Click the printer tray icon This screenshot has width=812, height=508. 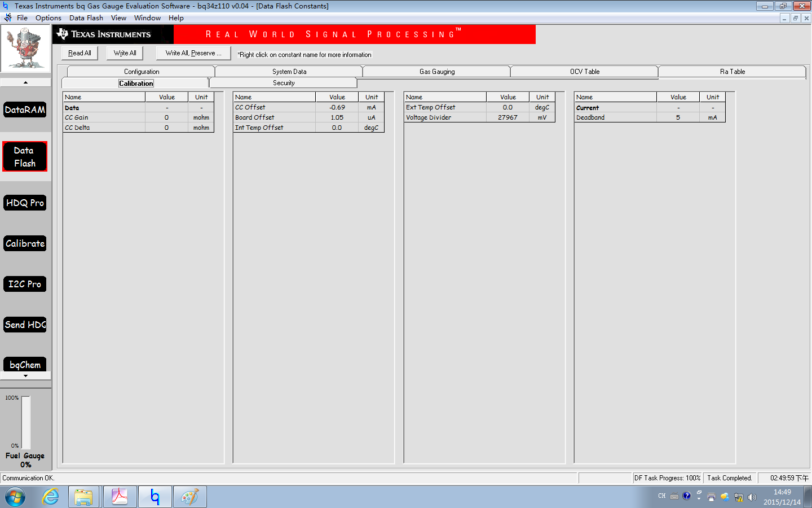[711, 497]
